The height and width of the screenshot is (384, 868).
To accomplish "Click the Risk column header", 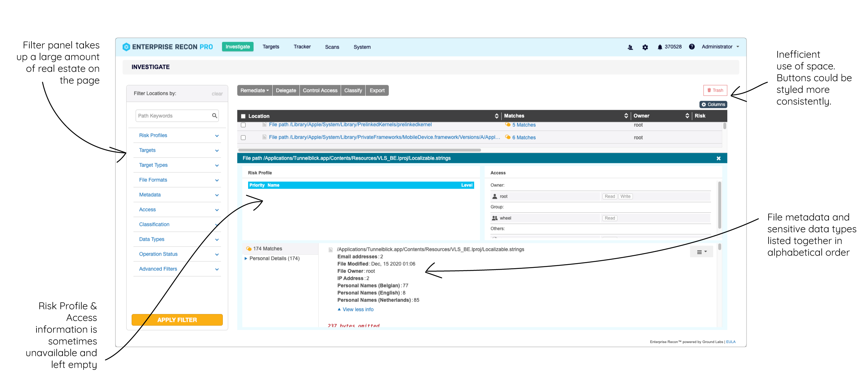I will tap(700, 116).
